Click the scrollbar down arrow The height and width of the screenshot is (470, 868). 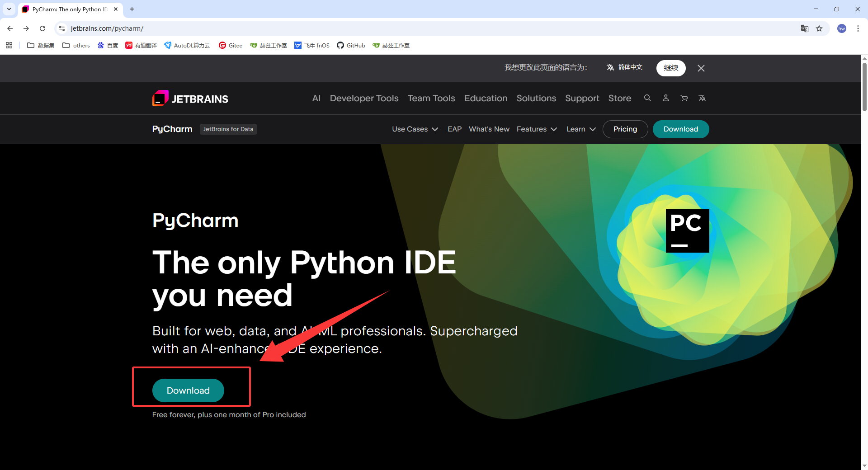tap(864, 466)
